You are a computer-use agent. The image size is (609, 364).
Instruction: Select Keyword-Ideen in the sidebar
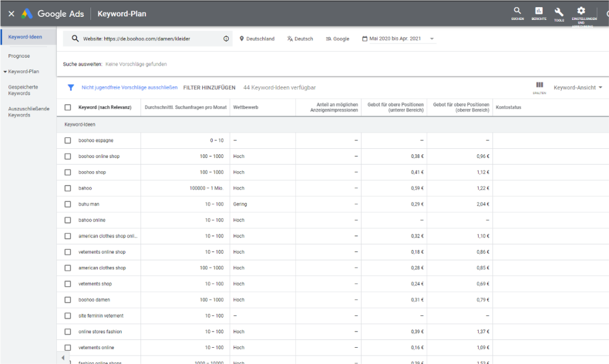coord(25,37)
